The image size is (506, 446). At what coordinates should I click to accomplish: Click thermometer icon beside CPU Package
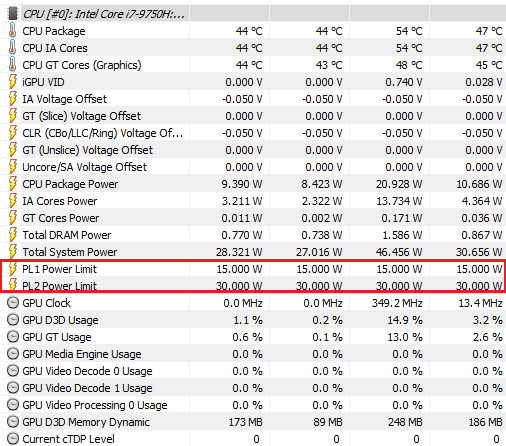click(x=13, y=31)
